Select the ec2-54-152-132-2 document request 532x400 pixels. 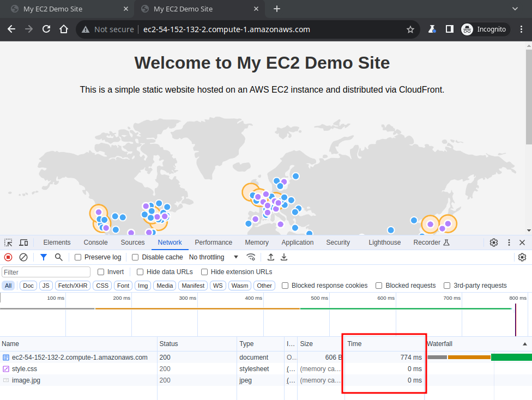pyautogui.click(x=266, y=357)
